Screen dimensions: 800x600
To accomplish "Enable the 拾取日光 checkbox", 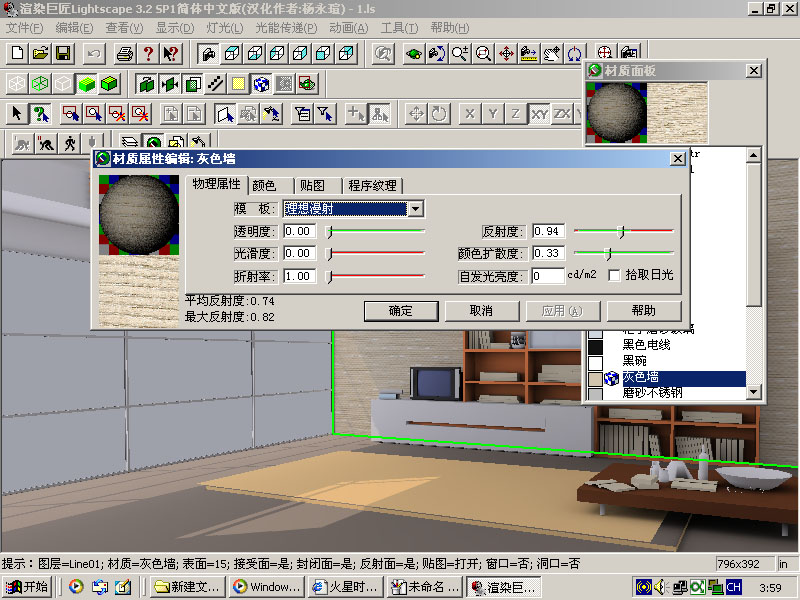I will 614,276.
